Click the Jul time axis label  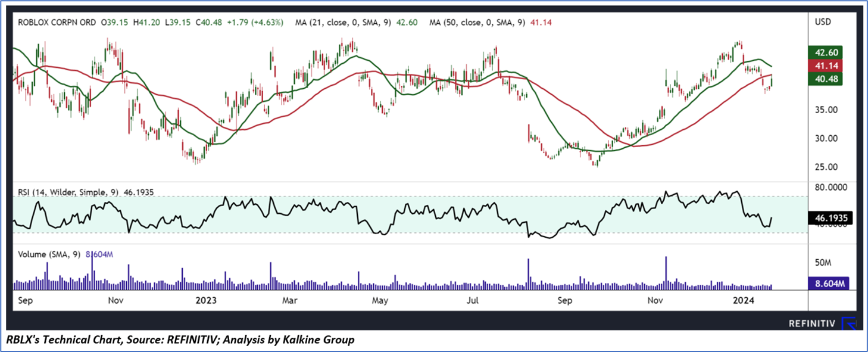pos(473,300)
